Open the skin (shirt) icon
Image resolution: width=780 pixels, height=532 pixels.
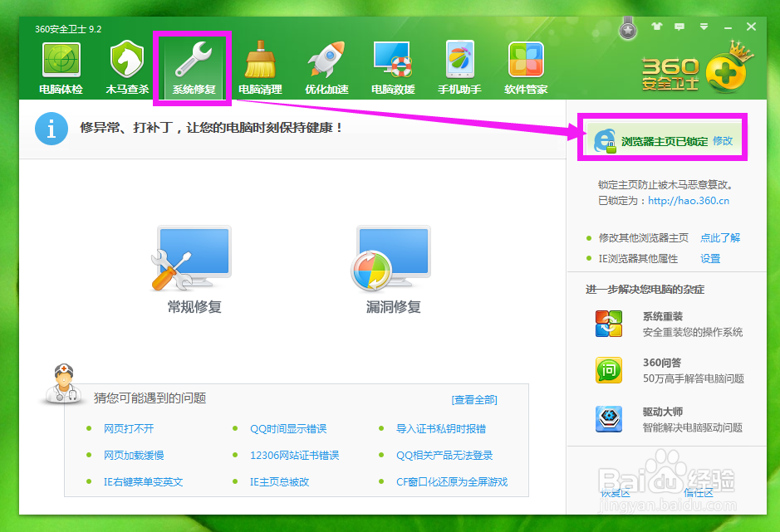657,27
